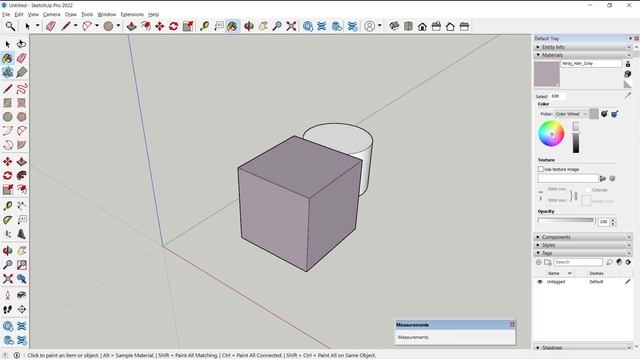Open the File menu
The height and width of the screenshot is (360, 640).
tap(6, 14)
